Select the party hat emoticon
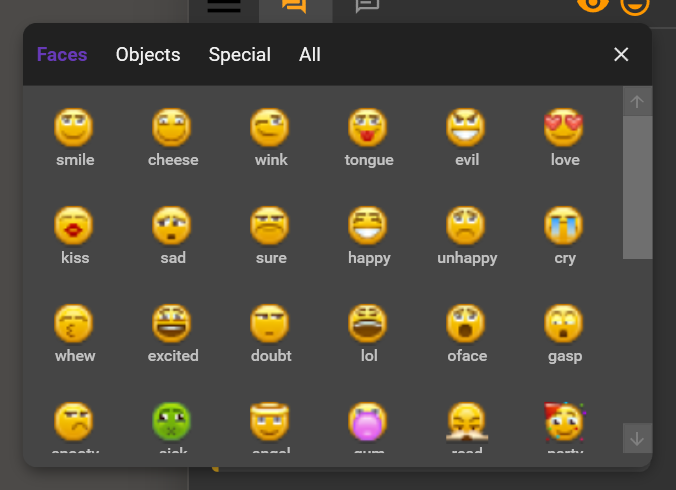The width and height of the screenshot is (676, 490). pos(564,422)
